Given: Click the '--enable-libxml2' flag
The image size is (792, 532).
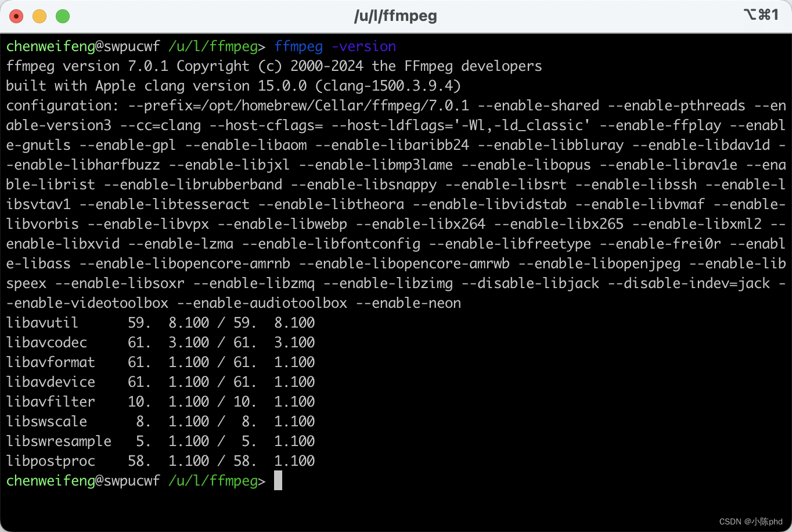Looking at the screenshot, I should pos(697,224).
